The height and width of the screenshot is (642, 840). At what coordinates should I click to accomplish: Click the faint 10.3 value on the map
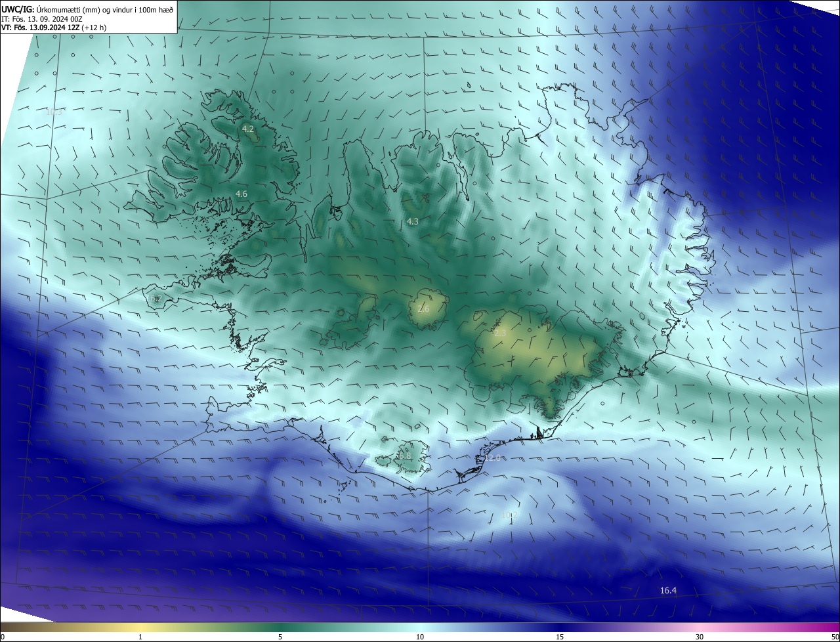54,112
